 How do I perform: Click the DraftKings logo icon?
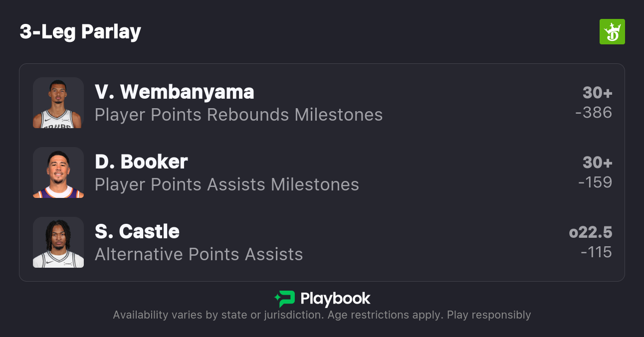coord(612,32)
